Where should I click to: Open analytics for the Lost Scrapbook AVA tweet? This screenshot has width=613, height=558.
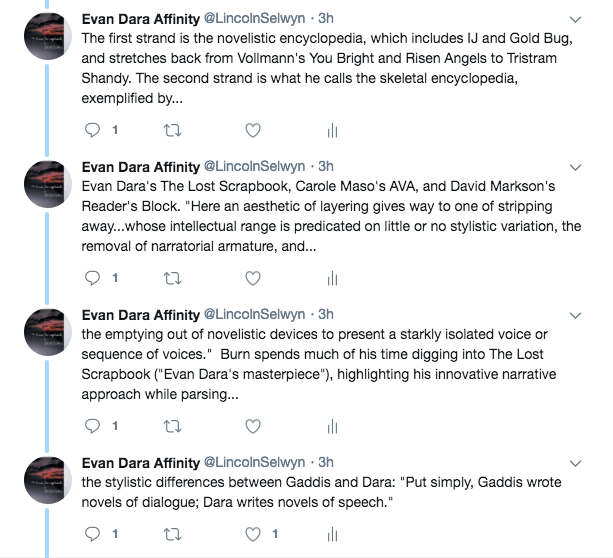pyautogui.click(x=332, y=277)
